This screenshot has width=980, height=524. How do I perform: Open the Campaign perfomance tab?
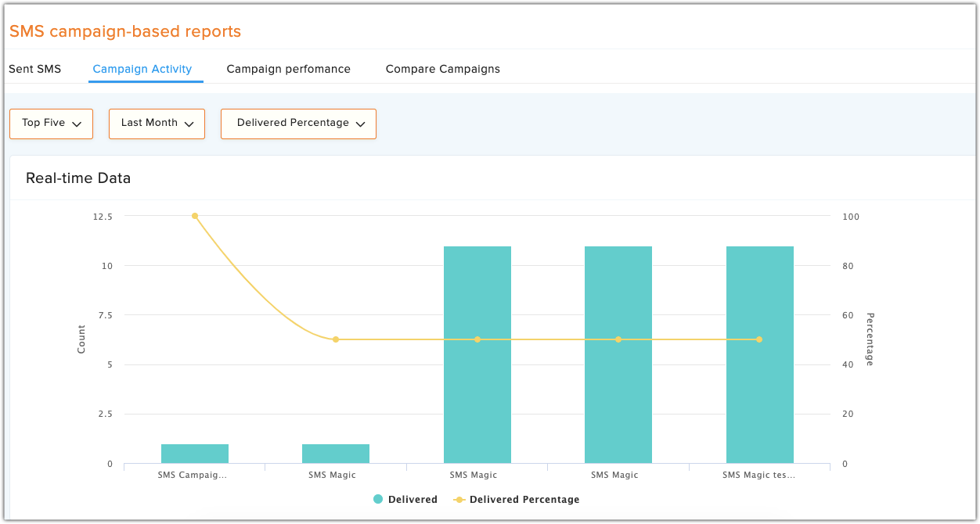tap(289, 69)
